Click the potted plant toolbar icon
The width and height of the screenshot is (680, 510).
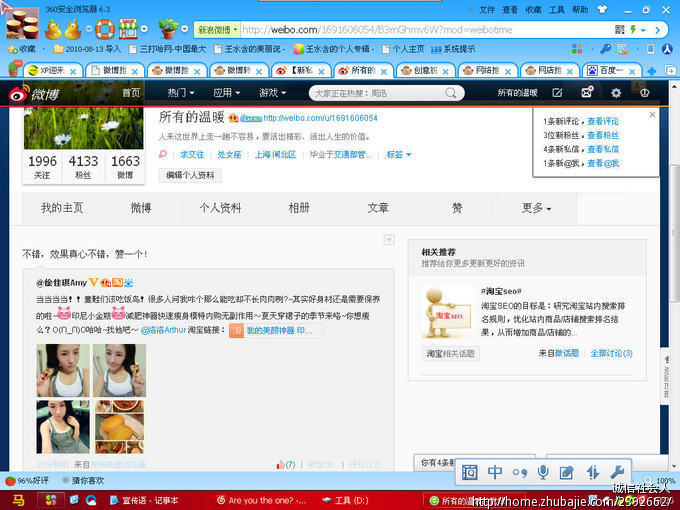pos(168,29)
